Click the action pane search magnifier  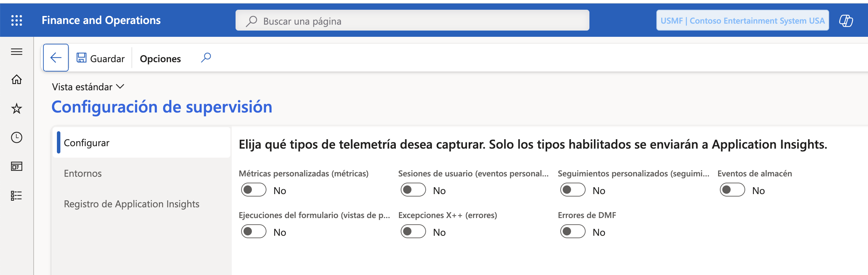point(206,58)
